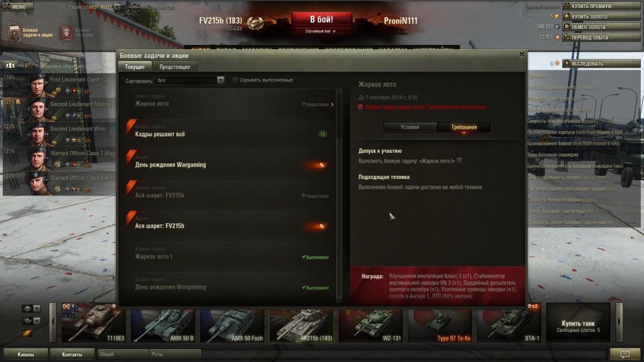
Task: Click the chat message icon at bottom right
Action: pos(625,354)
